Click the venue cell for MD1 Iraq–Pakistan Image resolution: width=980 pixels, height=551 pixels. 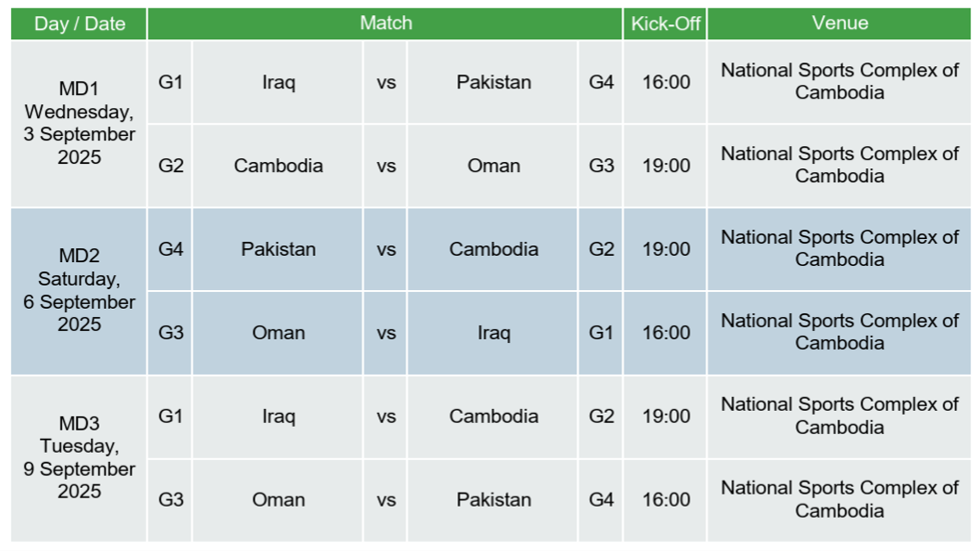pyautogui.click(x=840, y=82)
